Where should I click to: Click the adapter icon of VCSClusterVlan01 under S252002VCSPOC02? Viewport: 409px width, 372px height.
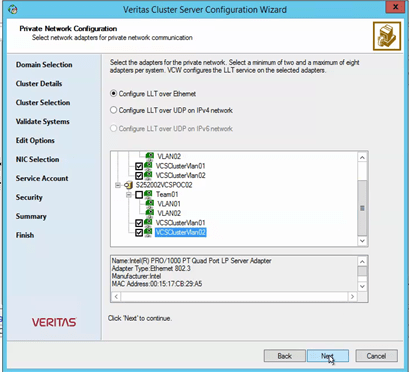(x=148, y=223)
